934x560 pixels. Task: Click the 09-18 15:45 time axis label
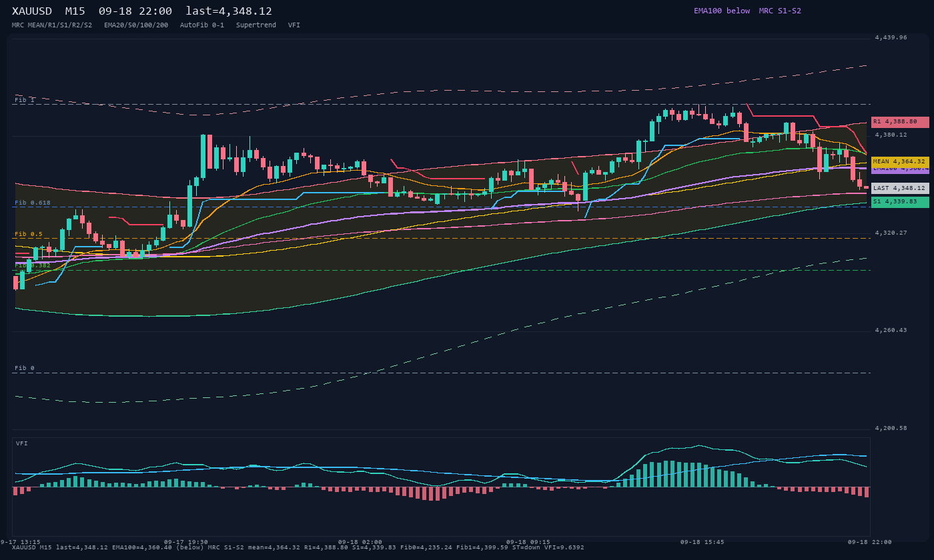(703, 542)
